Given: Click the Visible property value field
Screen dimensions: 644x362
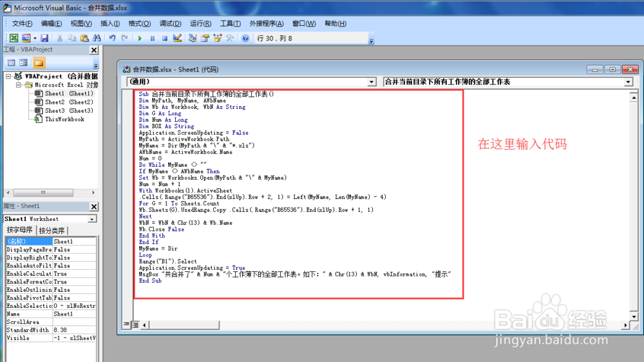Looking at the screenshot, I should coord(74,338).
